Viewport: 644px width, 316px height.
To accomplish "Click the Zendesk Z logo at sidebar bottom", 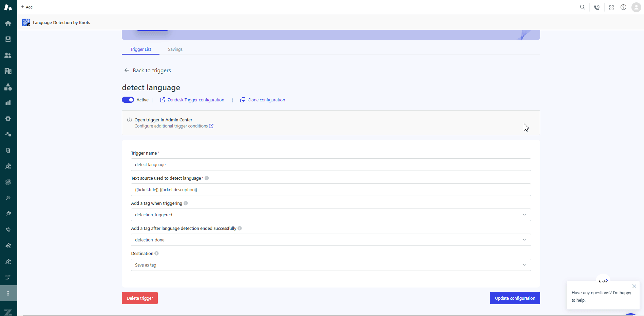I will 8,312.
